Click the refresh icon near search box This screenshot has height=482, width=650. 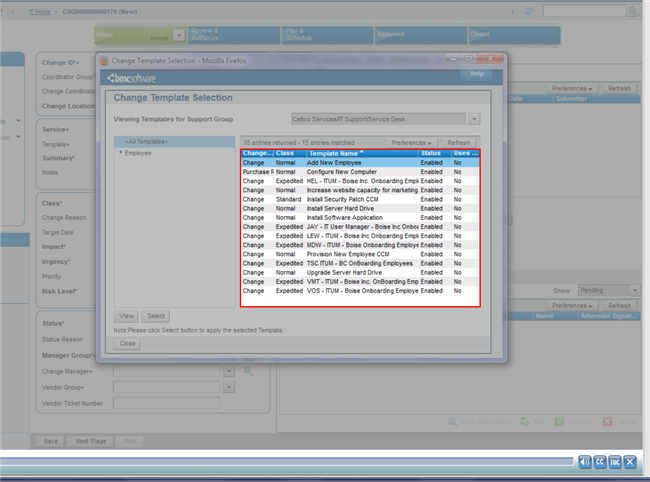click(528, 11)
